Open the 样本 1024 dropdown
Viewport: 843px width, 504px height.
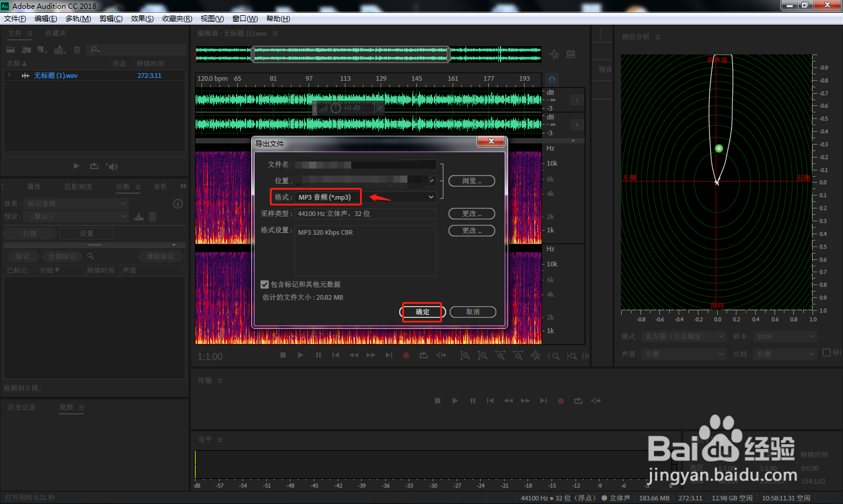click(x=784, y=337)
